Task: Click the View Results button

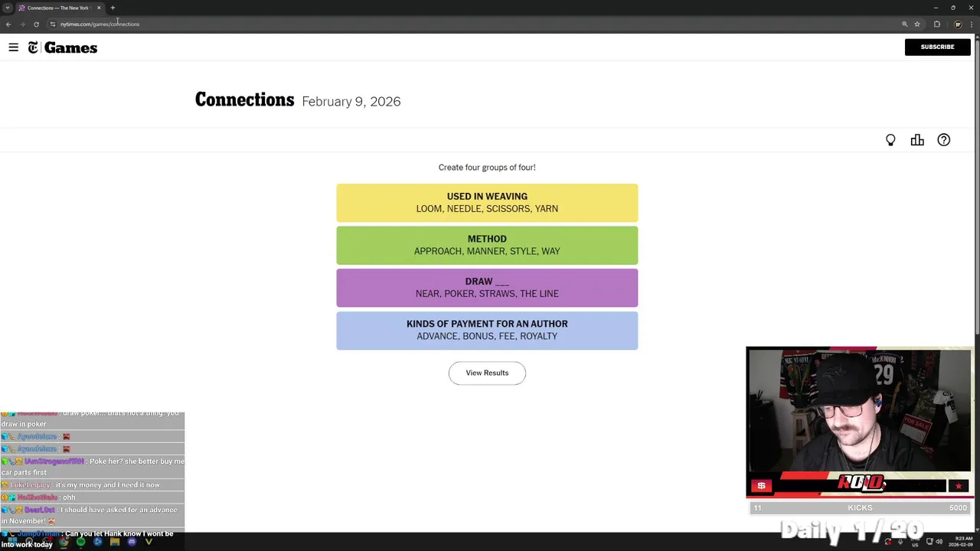Action: [487, 373]
